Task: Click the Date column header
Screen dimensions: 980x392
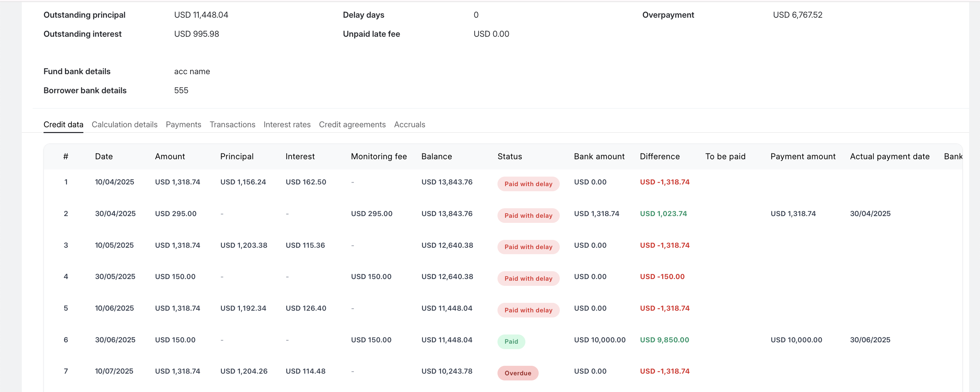Action: pyautogui.click(x=103, y=157)
